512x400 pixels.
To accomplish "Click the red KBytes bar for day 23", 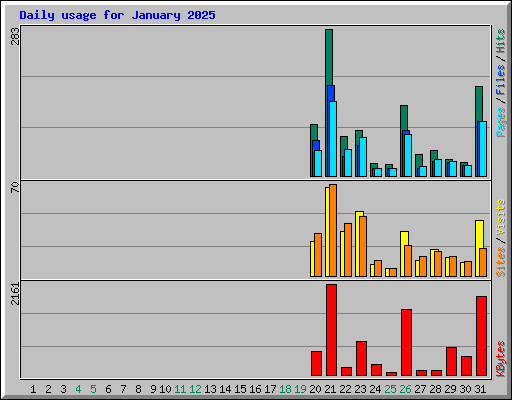I will tap(361, 359).
